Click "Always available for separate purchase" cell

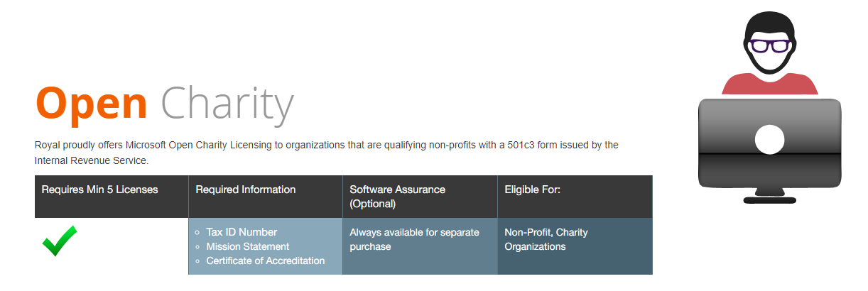420,246
